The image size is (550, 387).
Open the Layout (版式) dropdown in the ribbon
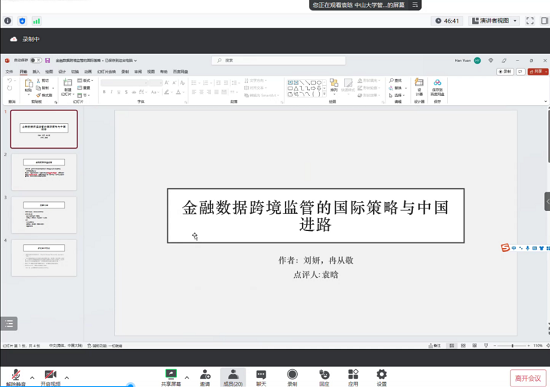coord(85,81)
